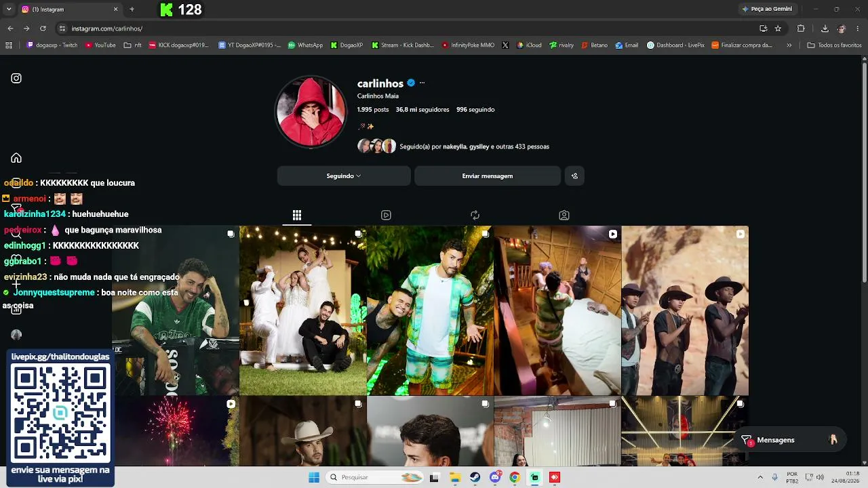Open the red app on taskbar
This screenshot has height=488, width=868.
(x=555, y=477)
